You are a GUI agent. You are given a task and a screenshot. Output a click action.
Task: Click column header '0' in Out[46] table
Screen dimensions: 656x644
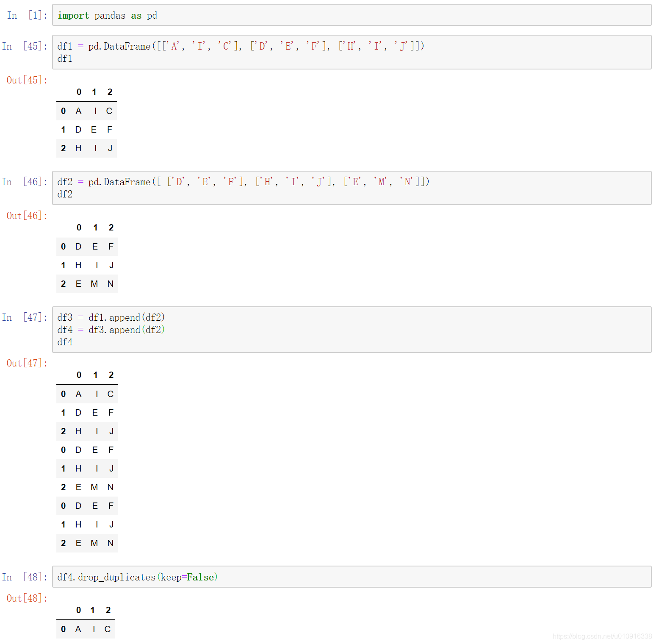(79, 228)
